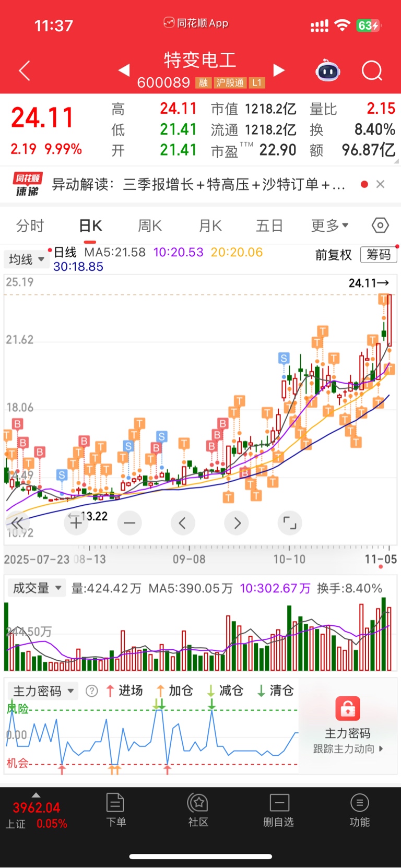Go back with the left arrow
401x868 pixels.
tap(25, 70)
